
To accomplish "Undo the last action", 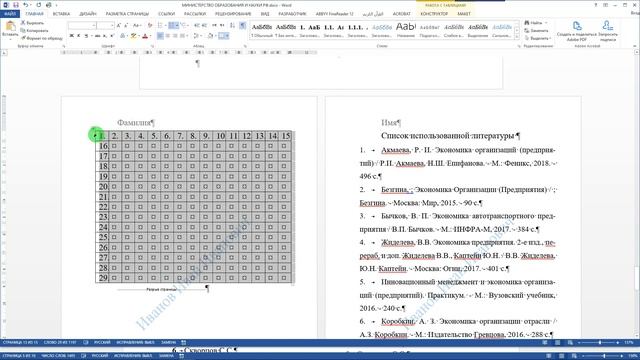I will pyautogui.click(x=25, y=5).
